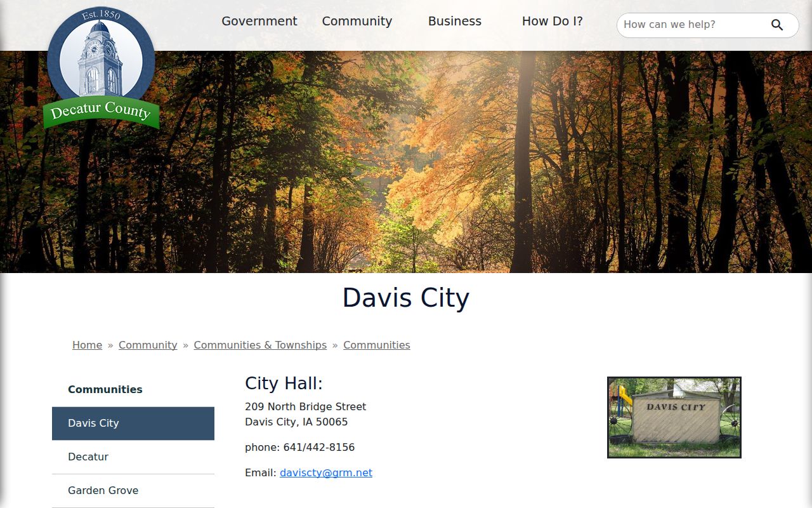This screenshot has height=508, width=812.
Task: Click the search magnifier icon
Action: pos(777,25)
